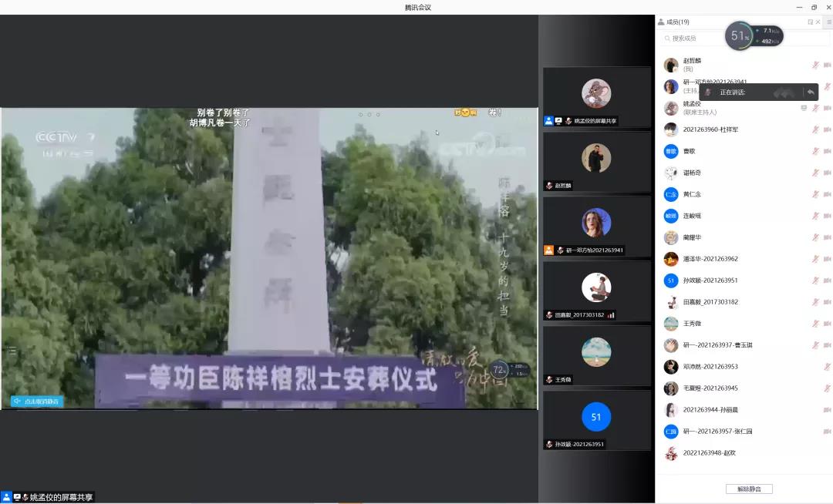The height and width of the screenshot is (504, 833).
Task: Toggle microphone for 赵哲麟 in members list
Action: [x=815, y=65]
